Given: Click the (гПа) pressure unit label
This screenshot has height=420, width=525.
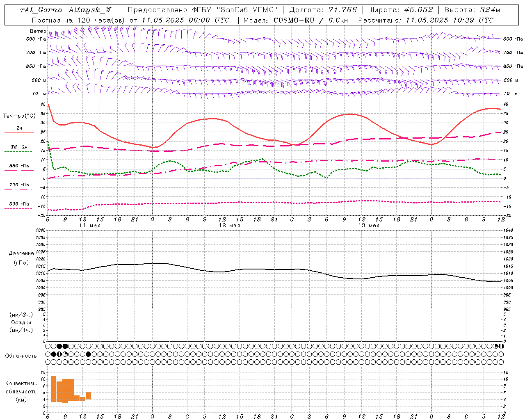Looking at the screenshot, I should coord(21,262).
